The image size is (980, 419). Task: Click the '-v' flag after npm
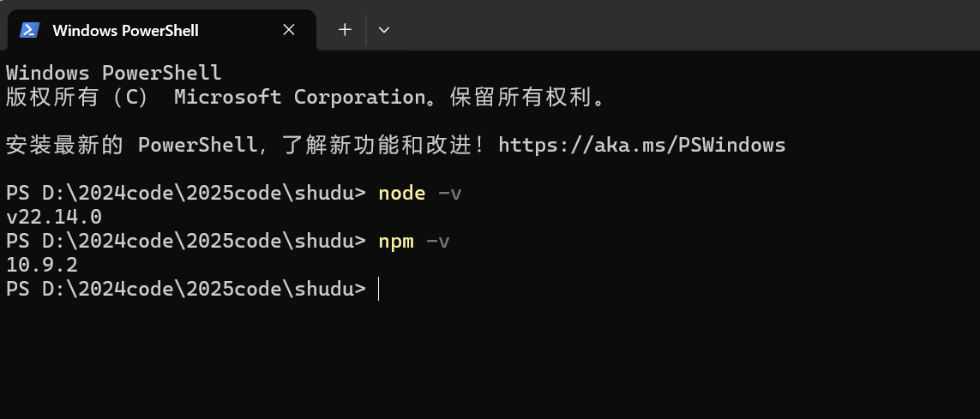tap(437, 242)
